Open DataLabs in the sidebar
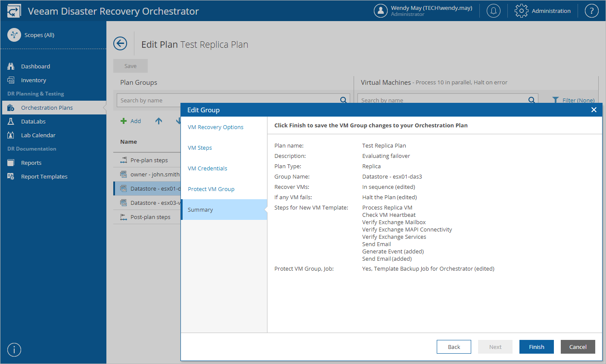606x364 pixels. coord(33,121)
